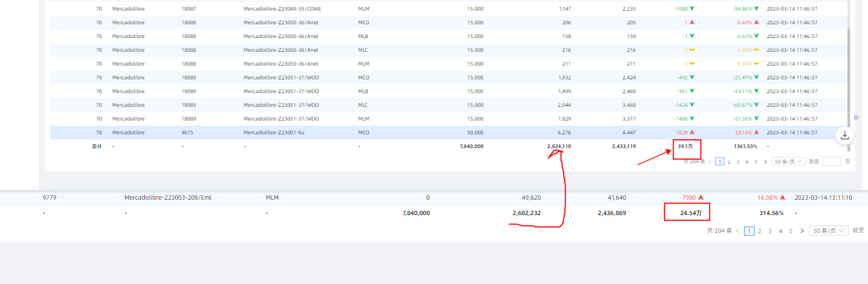Select page 4 in lower table pagination
This screenshot has height=284, width=868.
780,231
